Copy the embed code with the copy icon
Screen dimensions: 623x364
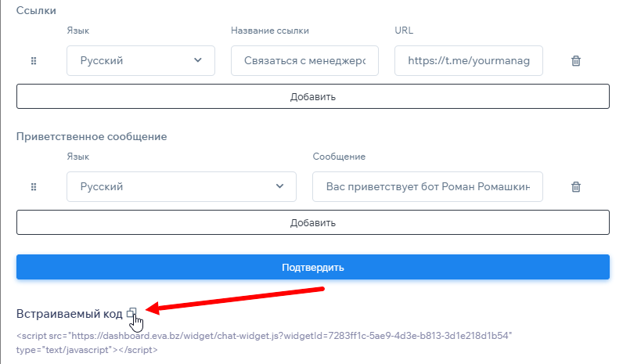click(x=131, y=313)
